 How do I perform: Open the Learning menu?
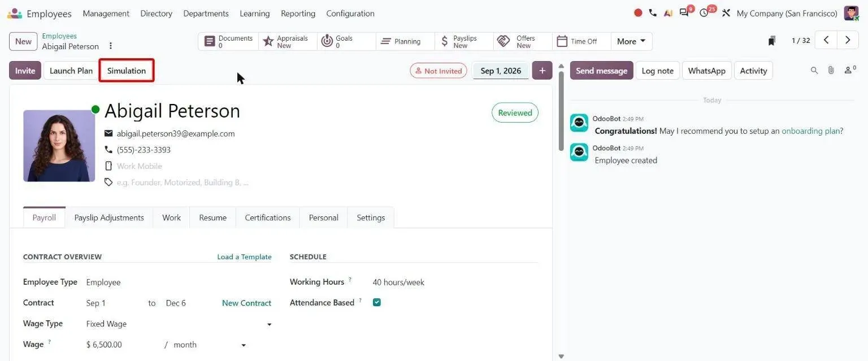(254, 13)
